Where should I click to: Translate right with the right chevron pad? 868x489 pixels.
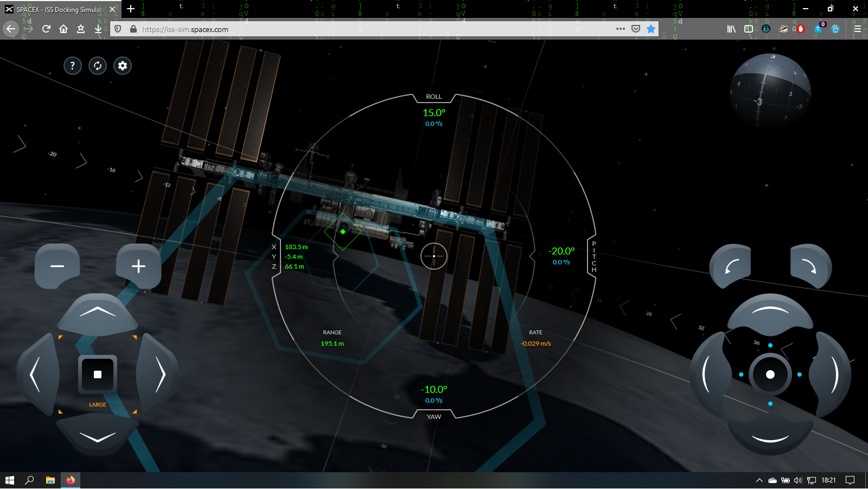pos(158,374)
